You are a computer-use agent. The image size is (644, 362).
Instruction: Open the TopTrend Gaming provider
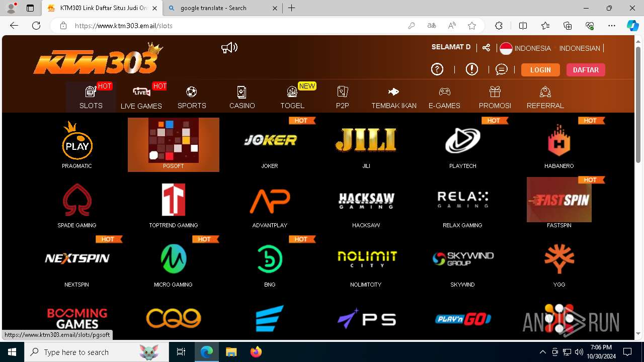(174, 200)
